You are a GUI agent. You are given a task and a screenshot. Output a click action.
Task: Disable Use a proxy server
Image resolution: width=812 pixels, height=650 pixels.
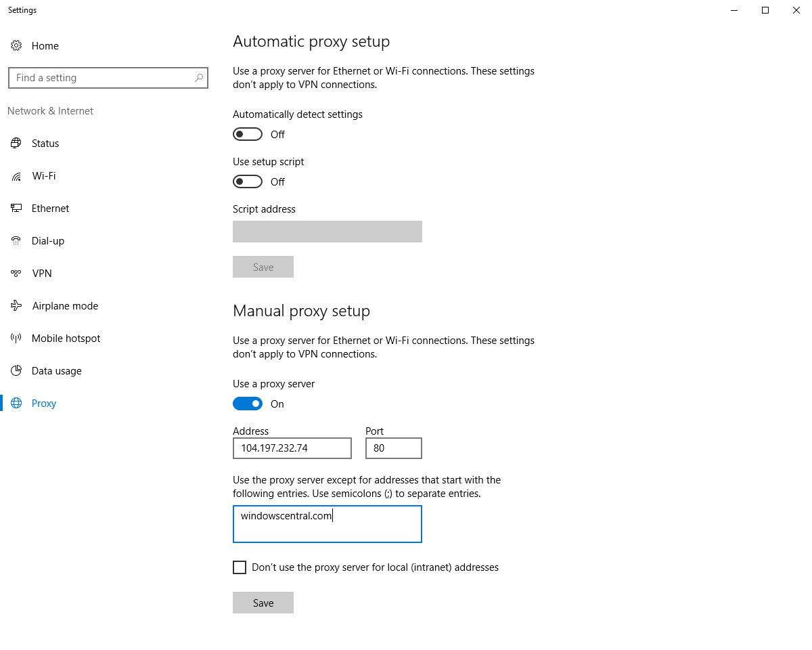click(x=247, y=404)
